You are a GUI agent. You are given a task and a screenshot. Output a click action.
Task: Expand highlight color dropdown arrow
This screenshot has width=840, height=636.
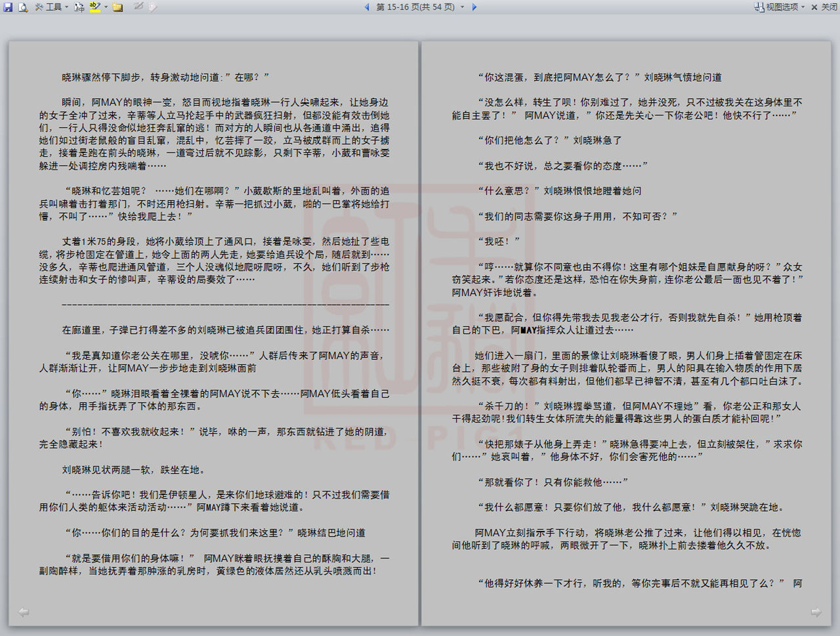106,7
